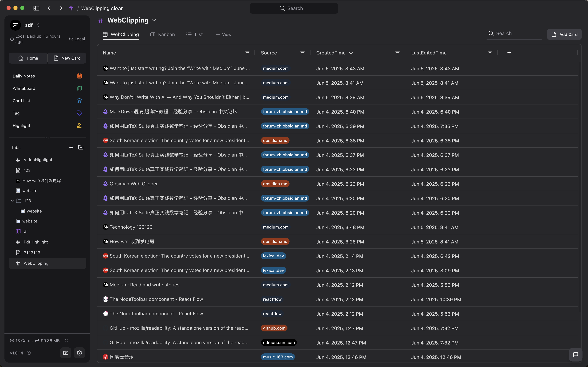
Task: Switch to the WebClipping table view tab
Action: click(x=121, y=35)
